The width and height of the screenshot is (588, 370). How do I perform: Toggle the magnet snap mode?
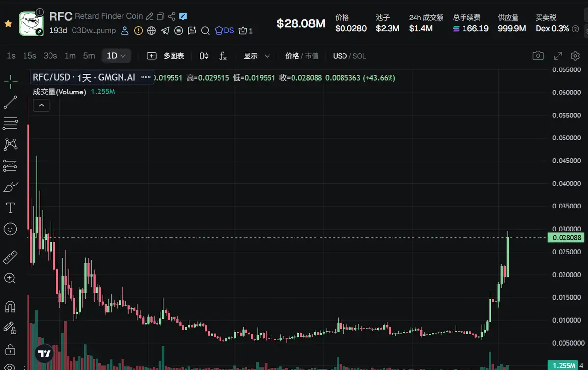10,307
